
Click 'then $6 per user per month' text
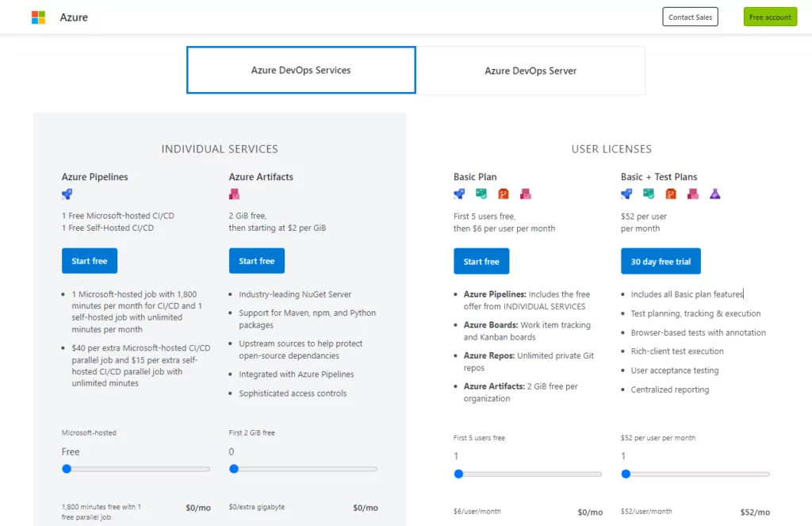pos(504,228)
